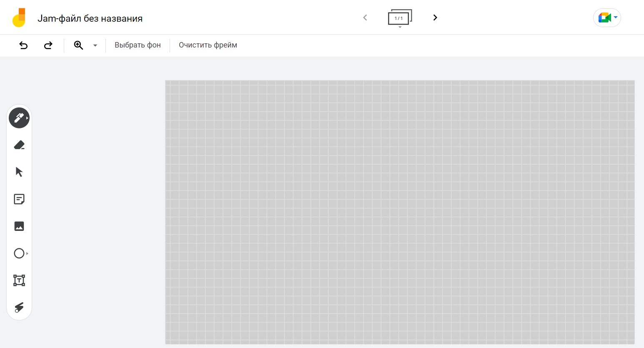
Task: Go to the next frame
Action: [x=435, y=18]
